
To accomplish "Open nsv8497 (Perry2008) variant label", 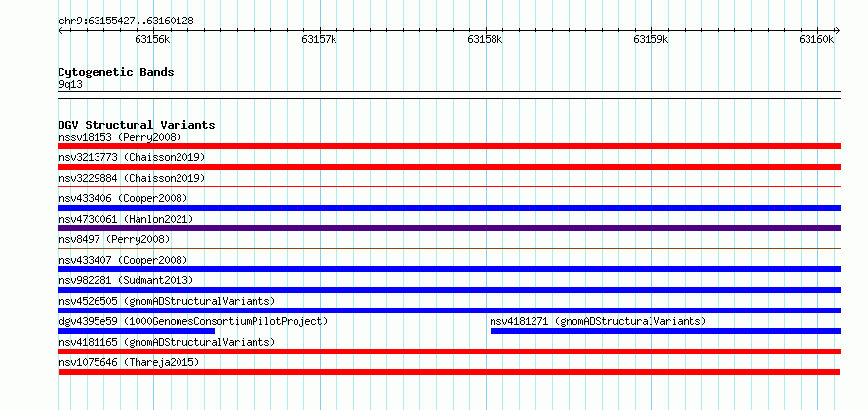I will coord(114,239).
